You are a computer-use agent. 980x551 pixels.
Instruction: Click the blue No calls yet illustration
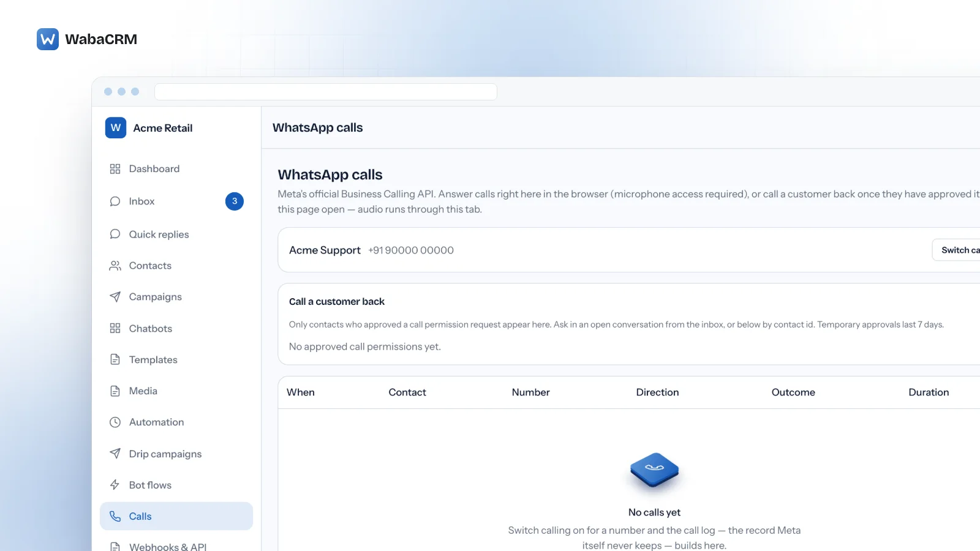[x=654, y=470]
